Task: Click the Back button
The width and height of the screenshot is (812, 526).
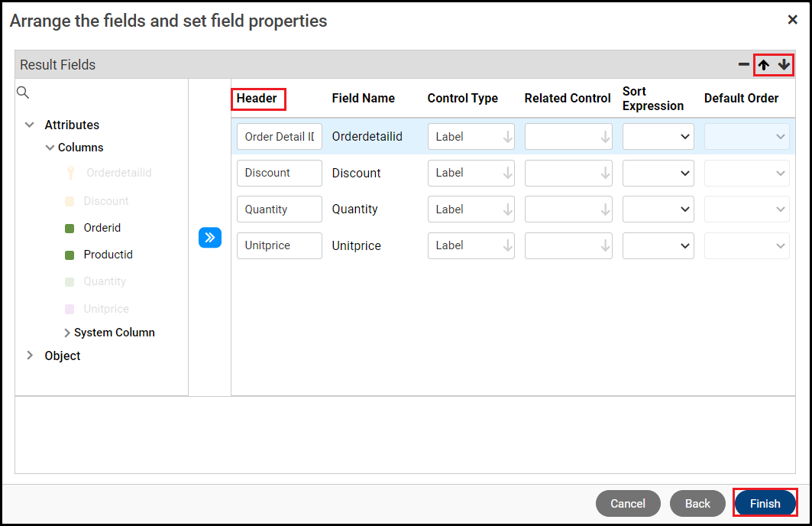Action: 697,503
